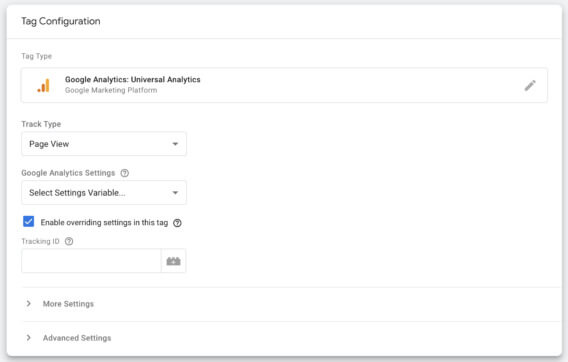Viewport: 568px width, 362px height.
Task: Click the Advanced Settings chevron arrow
Action: click(x=29, y=338)
